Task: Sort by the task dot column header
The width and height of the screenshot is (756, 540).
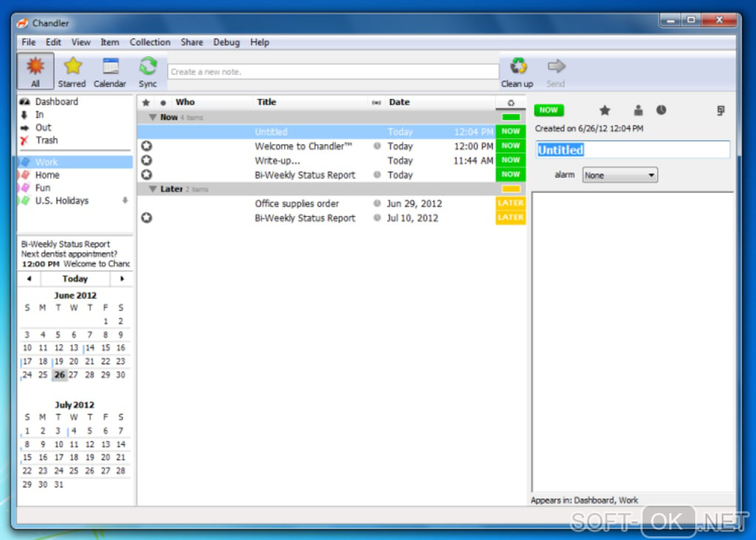Action: [163, 102]
